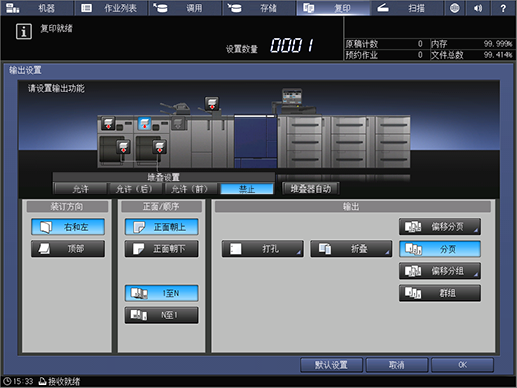Click the information icon beside 复印就绪

click(24, 32)
